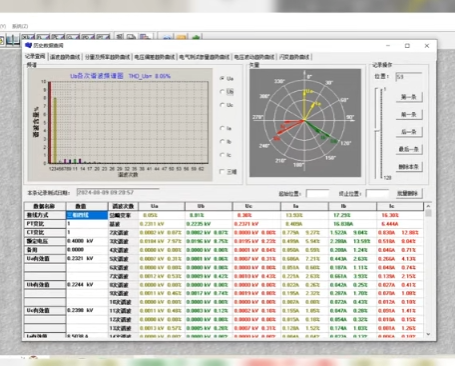Screen dimensions: 455x366
Task: Click the orange folder icon in the main toolbar
Action: point(181,37)
